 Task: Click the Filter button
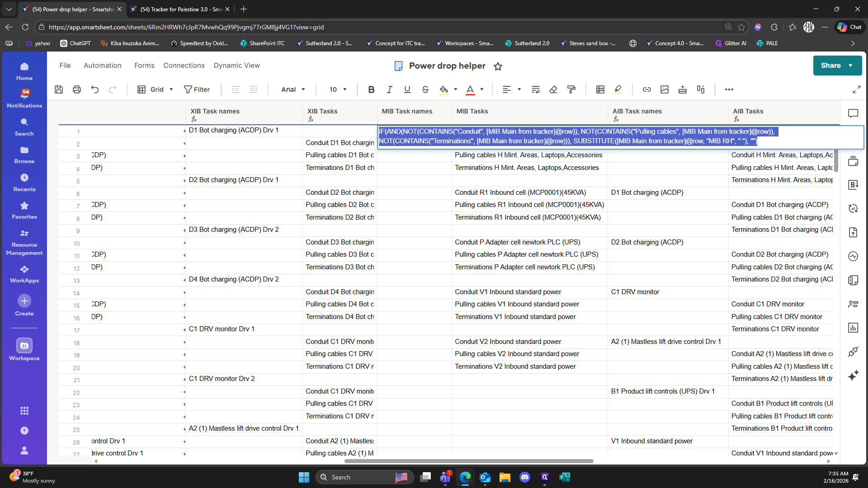[197, 89]
